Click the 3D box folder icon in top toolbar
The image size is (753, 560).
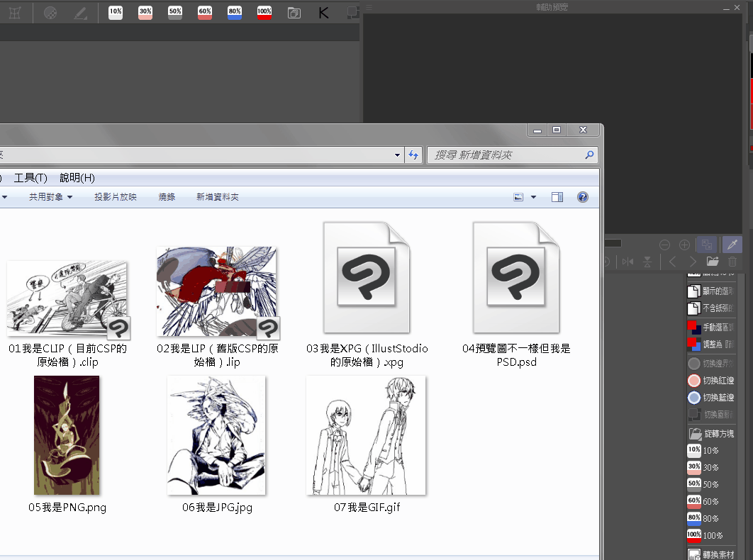point(294,13)
